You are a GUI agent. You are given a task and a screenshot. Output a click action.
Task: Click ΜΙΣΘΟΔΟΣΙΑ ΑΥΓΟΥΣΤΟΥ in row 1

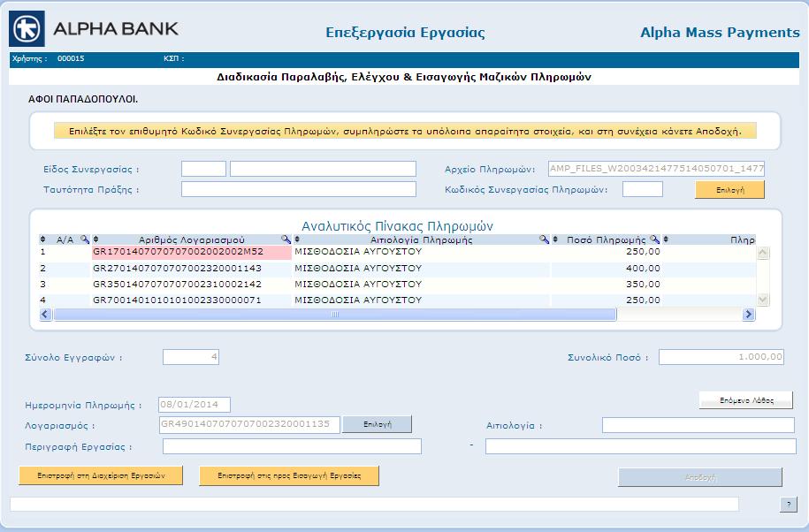click(x=358, y=252)
